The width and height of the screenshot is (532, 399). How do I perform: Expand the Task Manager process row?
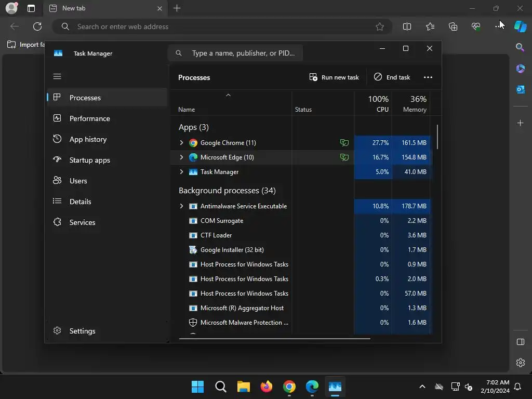181,171
